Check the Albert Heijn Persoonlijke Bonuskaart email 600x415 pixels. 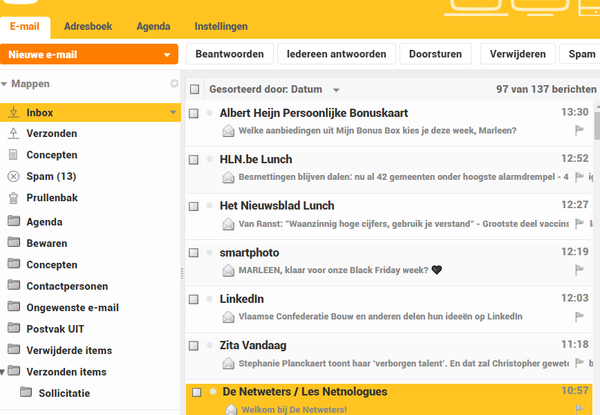[x=194, y=113]
